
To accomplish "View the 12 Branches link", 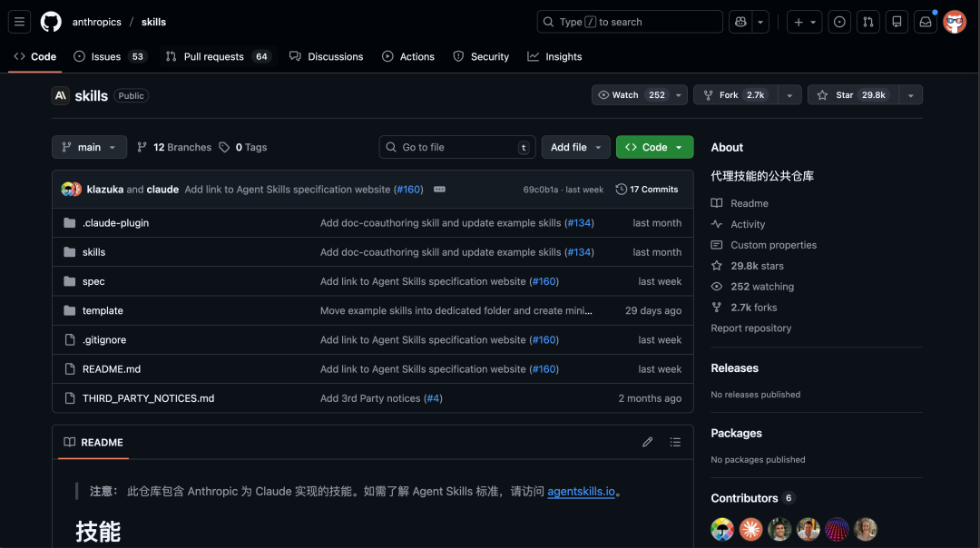I will pyautogui.click(x=174, y=148).
